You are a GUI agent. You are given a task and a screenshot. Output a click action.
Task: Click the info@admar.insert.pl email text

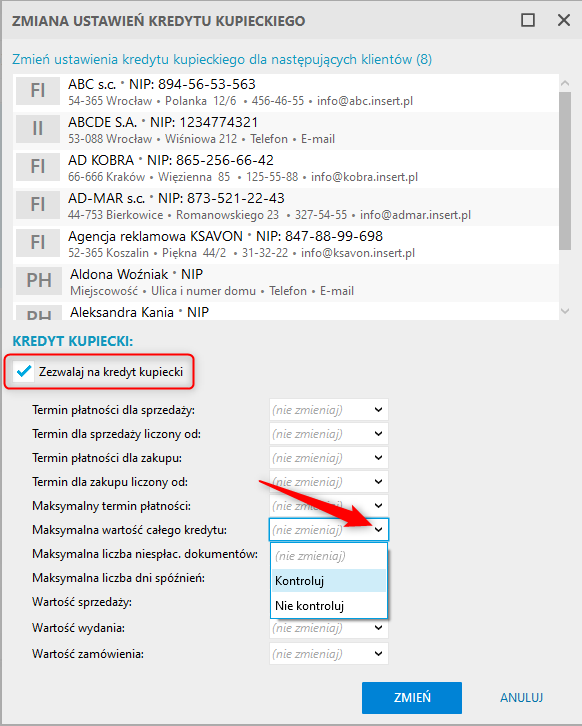coord(415,215)
